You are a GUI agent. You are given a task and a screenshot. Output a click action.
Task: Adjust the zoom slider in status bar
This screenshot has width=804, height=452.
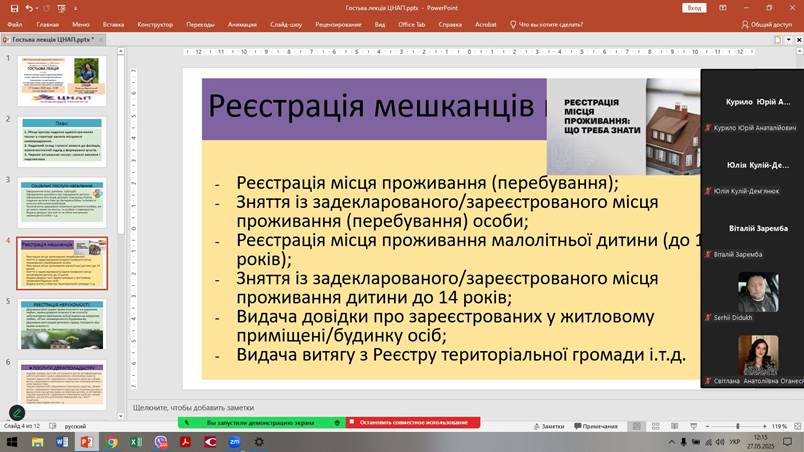click(736, 426)
